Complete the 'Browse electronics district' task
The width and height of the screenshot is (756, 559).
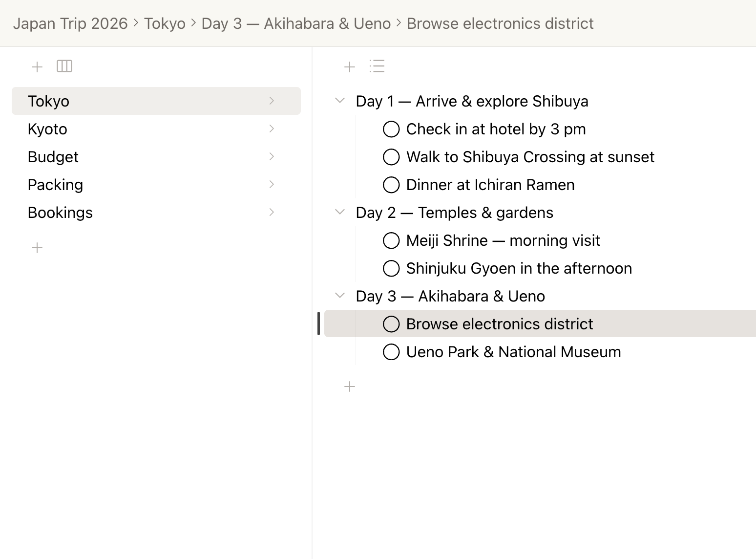pos(391,324)
